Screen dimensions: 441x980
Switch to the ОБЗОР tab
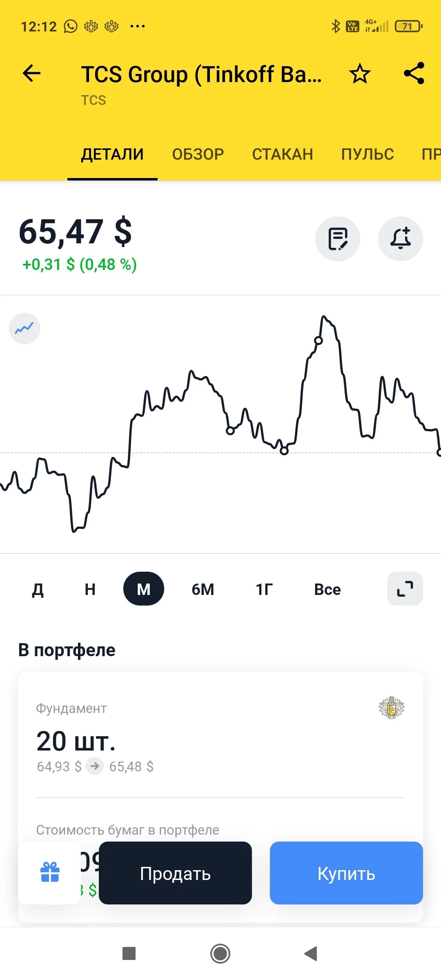198,154
